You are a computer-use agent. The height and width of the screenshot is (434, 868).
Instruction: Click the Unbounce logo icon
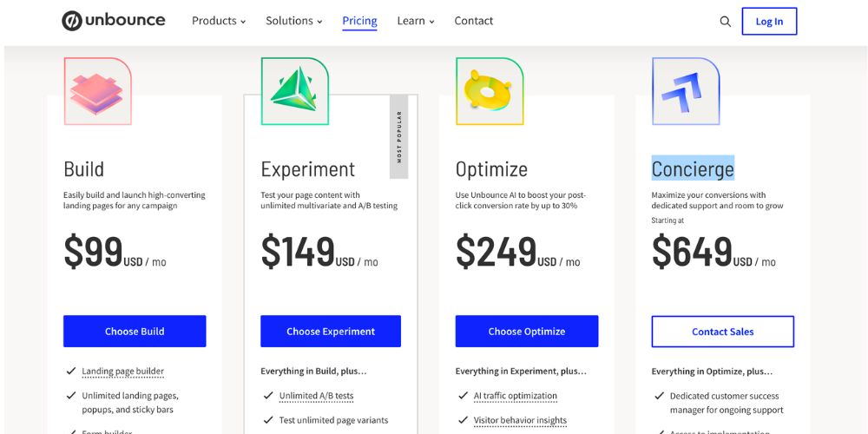click(x=72, y=21)
